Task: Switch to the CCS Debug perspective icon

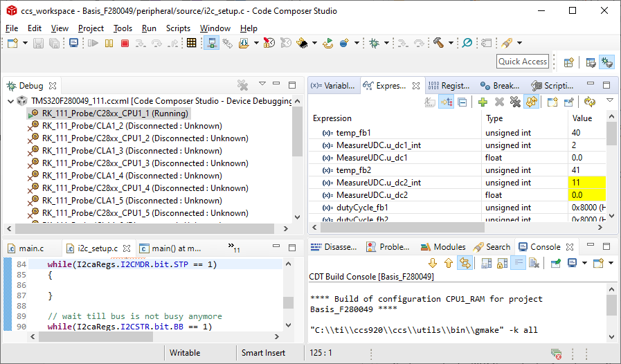Action: pyautogui.click(x=606, y=62)
